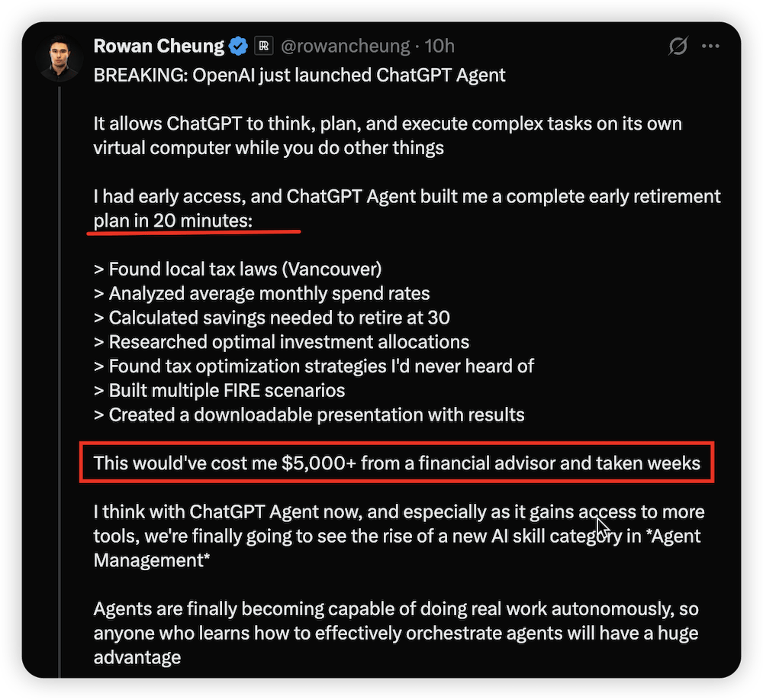Click the red-boxed "$5,000+" sentence
Image resolution: width=763 pixels, height=700 pixels.
point(397,463)
